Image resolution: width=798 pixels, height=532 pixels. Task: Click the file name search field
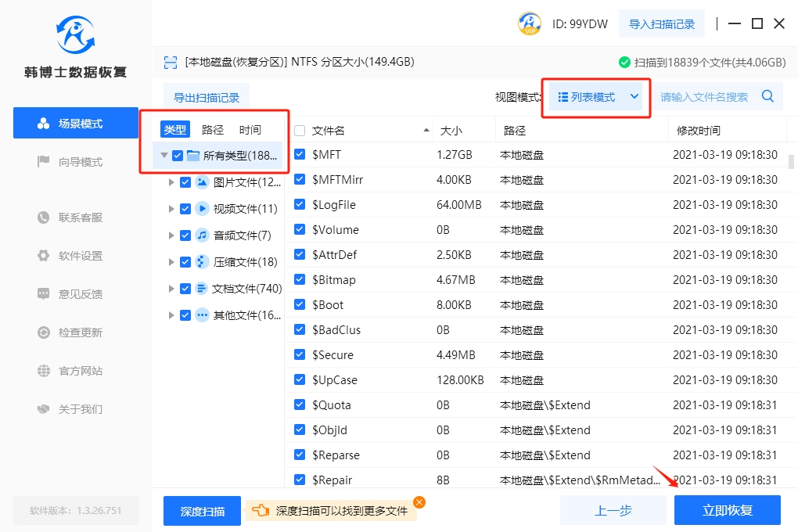click(704, 97)
